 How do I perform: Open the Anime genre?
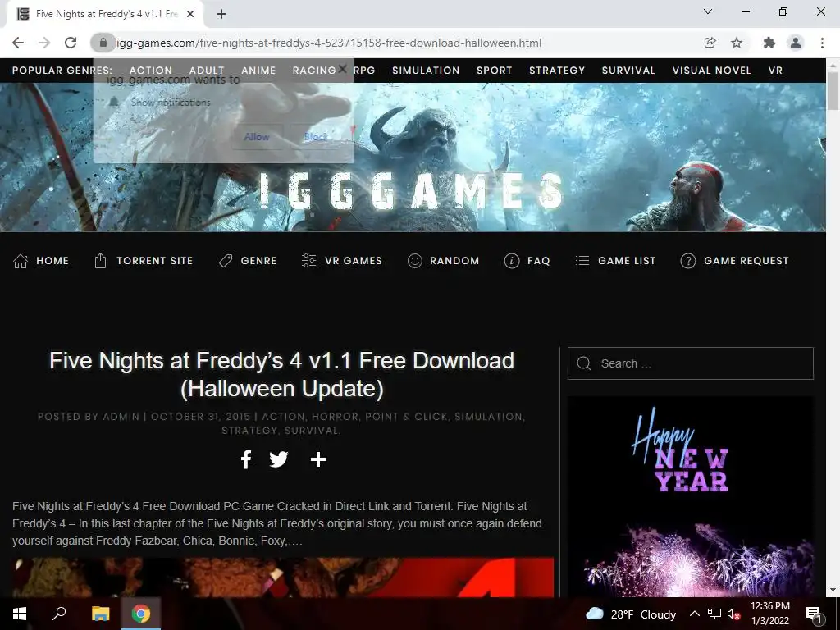point(258,71)
